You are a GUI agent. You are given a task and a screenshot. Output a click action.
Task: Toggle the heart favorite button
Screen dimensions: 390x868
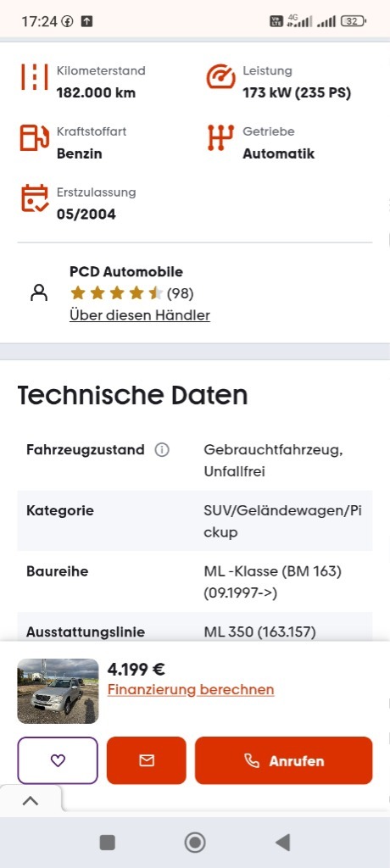pos(58,760)
